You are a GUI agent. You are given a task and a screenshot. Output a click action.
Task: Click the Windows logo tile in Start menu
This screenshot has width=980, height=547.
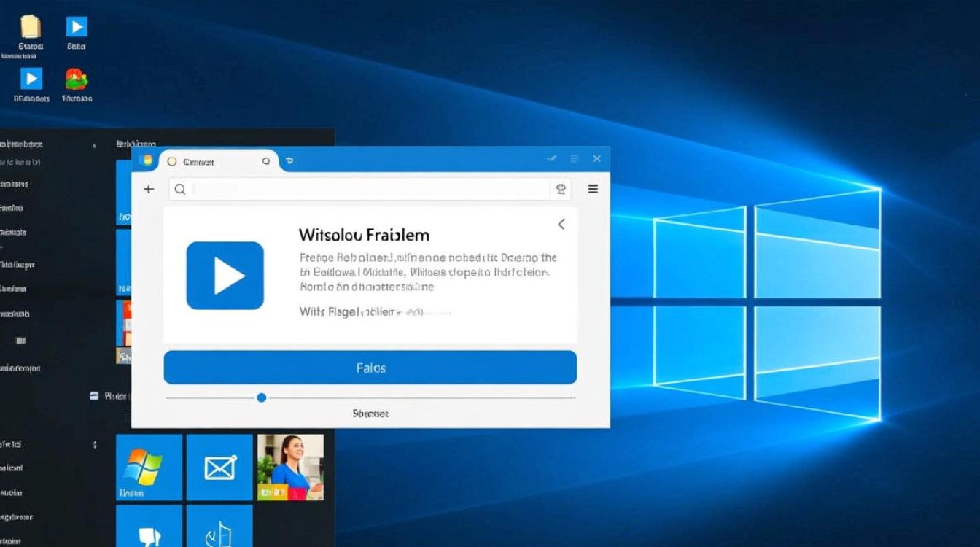[149, 468]
